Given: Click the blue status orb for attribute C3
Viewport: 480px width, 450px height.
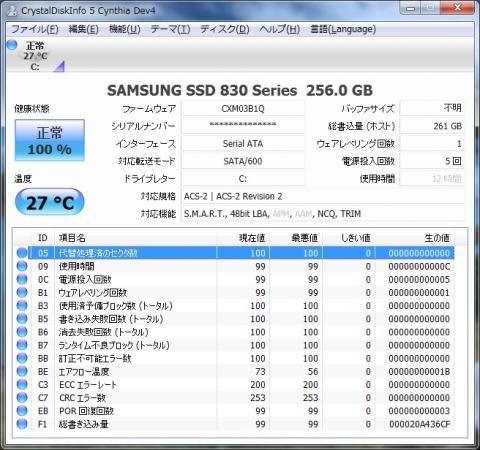Looking at the screenshot, I should pos(22,384).
